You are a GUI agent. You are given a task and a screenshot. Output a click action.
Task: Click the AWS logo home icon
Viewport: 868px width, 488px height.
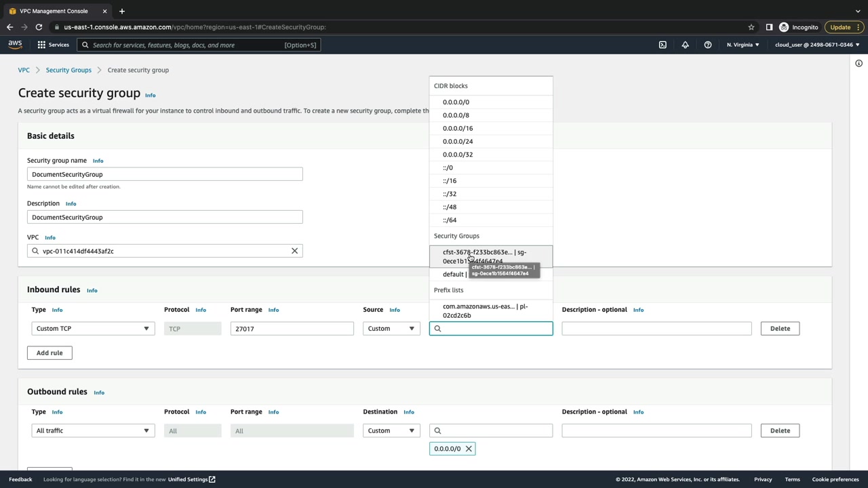(15, 45)
